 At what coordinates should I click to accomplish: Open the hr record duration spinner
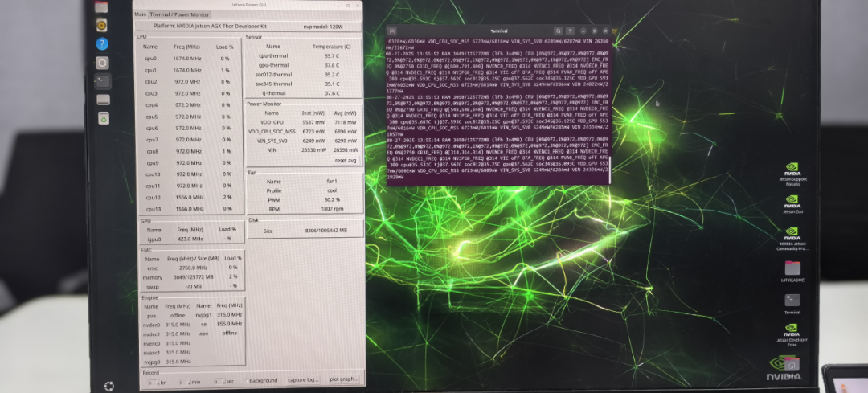(154, 382)
